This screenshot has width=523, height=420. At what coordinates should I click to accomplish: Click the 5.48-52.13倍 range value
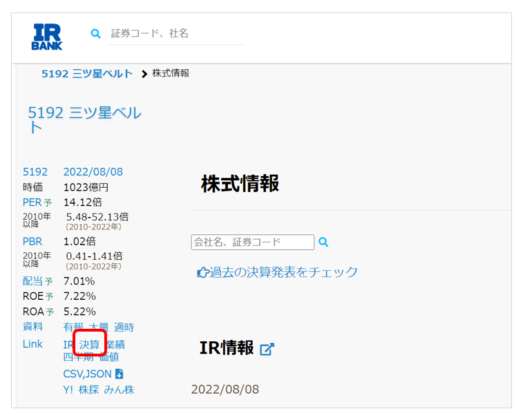pyautogui.click(x=97, y=217)
